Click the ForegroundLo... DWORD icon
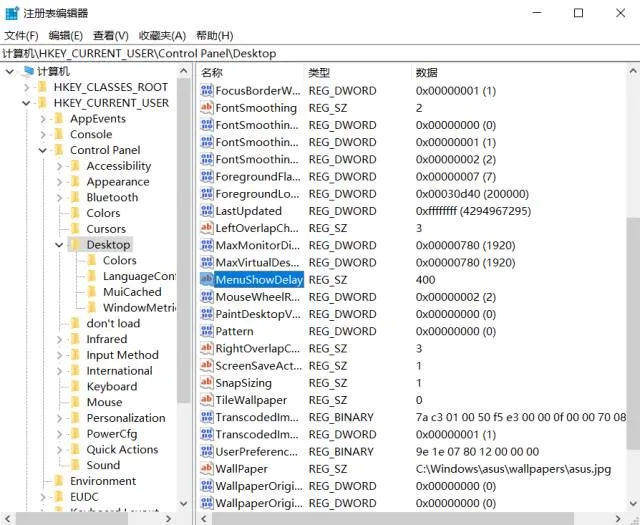This screenshot has height=525, width=640. pos(207,194)
